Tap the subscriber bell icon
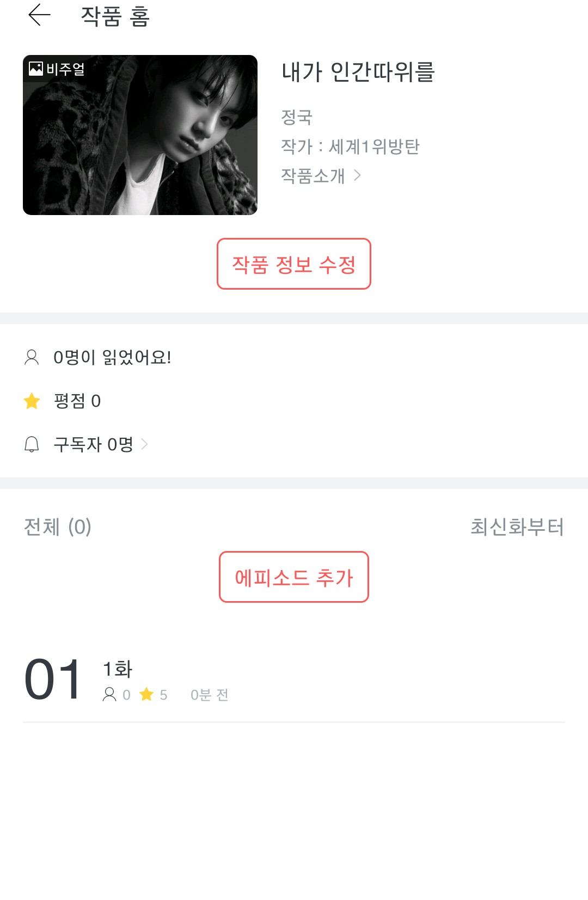Viewport: 588px width, 900px height. point(32,444)
